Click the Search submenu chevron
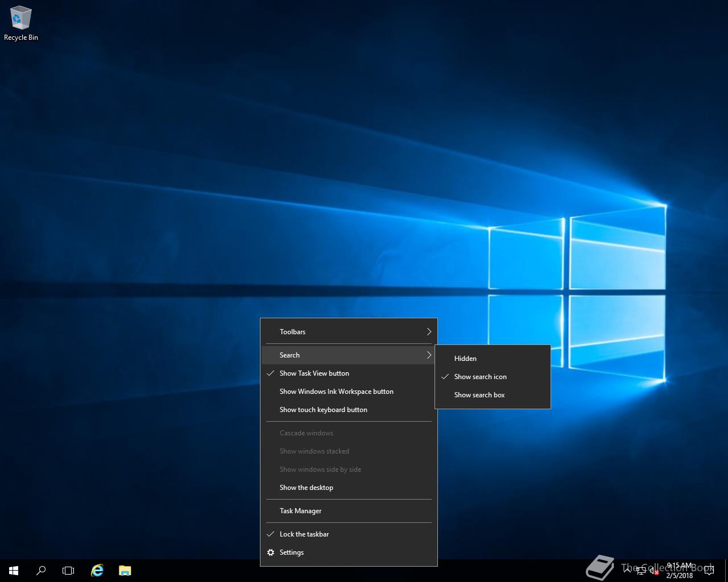 click(x=429, y=355)
